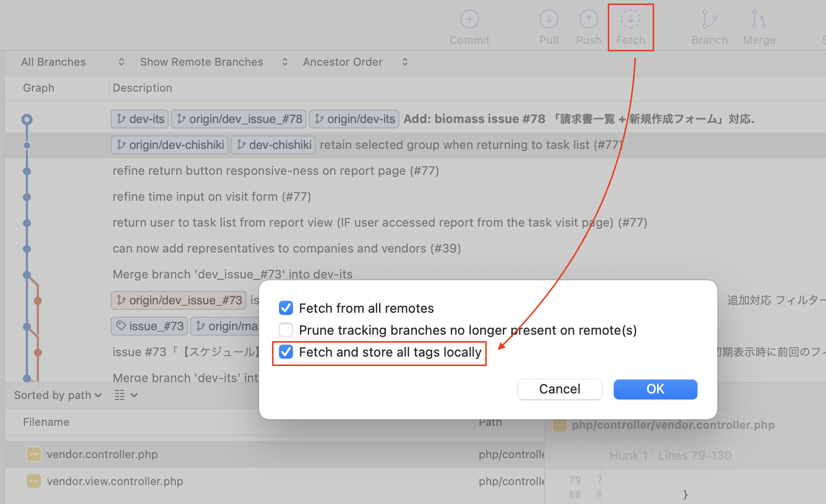
Task: Select the vendor.view.controller.php file row
Action: click(x=115, y=481)
